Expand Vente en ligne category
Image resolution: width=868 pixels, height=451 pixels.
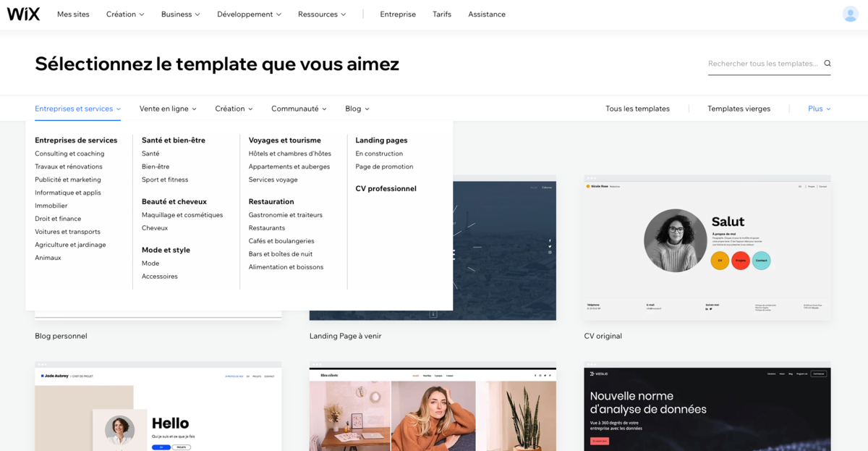click(x=168, y=109)
